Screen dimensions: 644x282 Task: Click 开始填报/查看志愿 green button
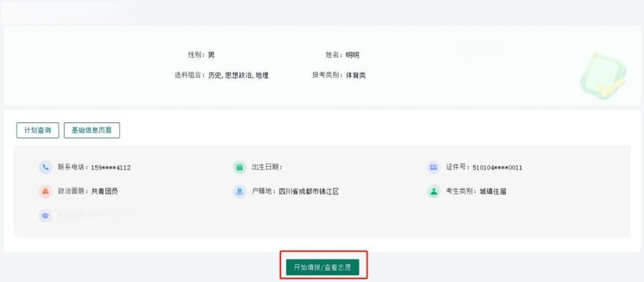coord(323,267)
